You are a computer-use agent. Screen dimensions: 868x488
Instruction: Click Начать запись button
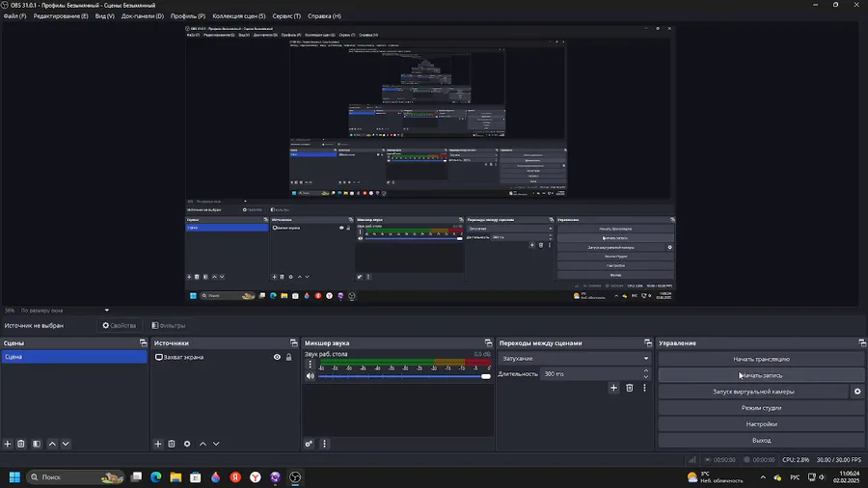[761, 375]
